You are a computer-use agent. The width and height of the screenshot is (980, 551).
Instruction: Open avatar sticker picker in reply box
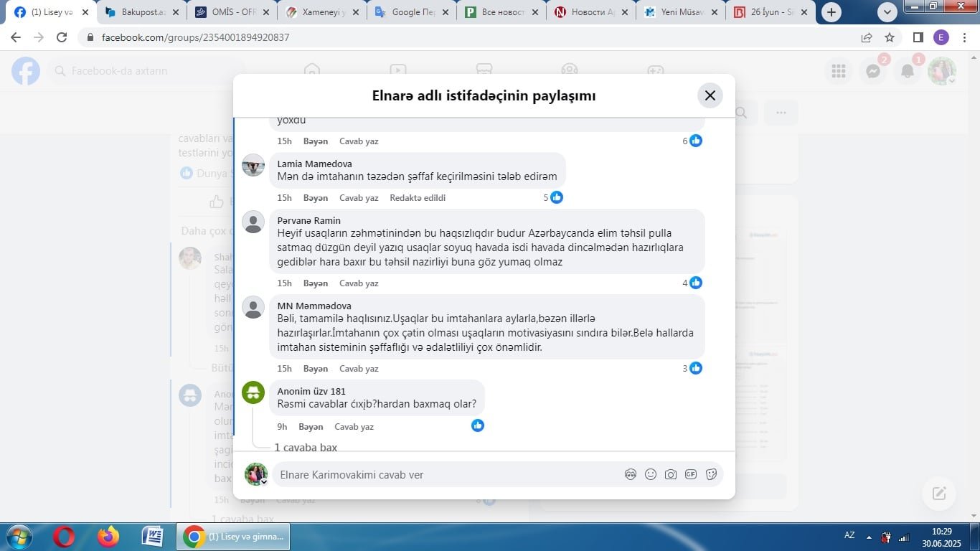[x=631, y=474]
